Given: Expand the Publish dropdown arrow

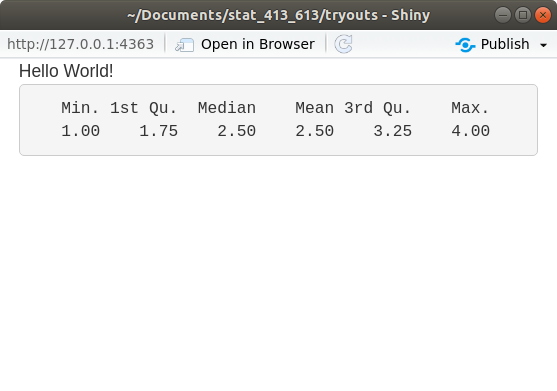Looking at the screenshot, I should click(543, 45).
